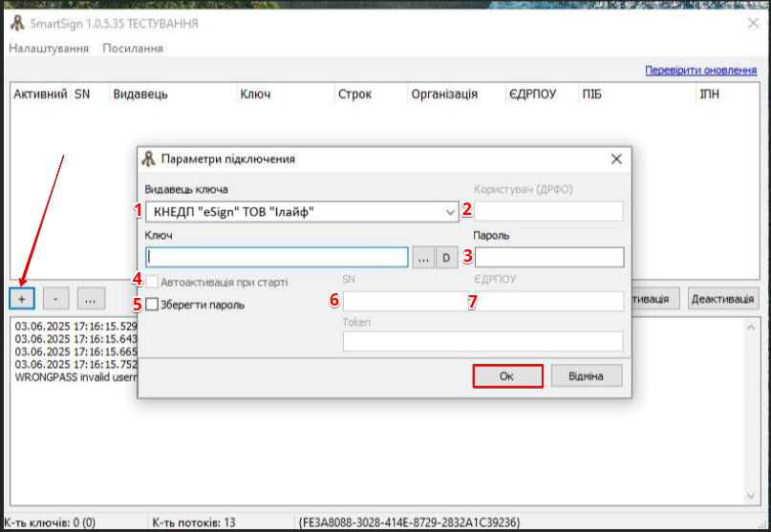Toggle Автоактивація при старті checkbox
771x532 pixels.
pyautogui.click(x=153, y=282)
